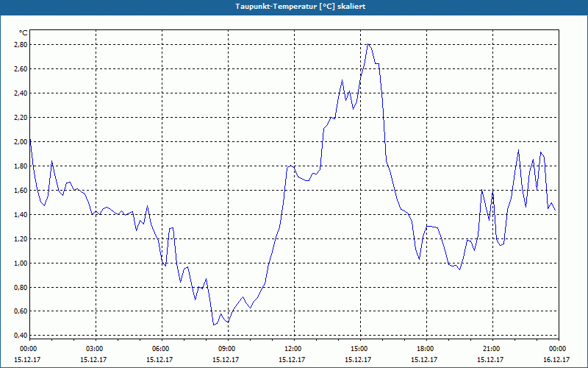Image resolution: width=588 pixels, height=368 pixels.
Task: Click the "03:00" x-axis time label
Action: click(94, 349)
